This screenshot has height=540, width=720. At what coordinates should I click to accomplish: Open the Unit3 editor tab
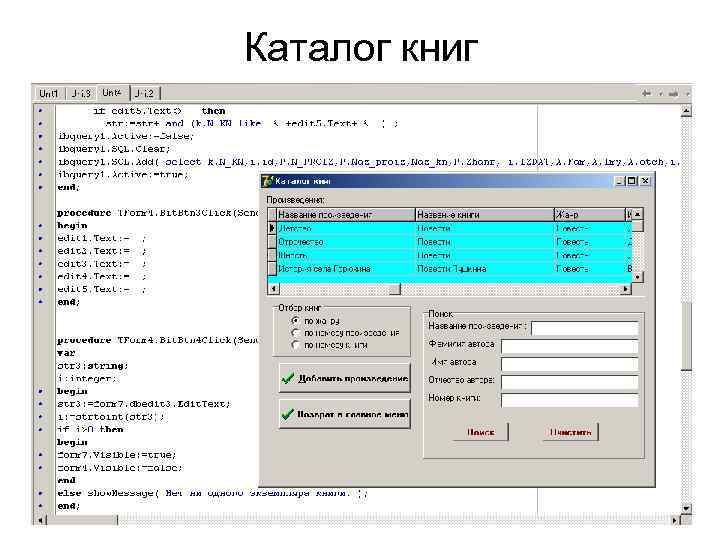coord(81,94)
